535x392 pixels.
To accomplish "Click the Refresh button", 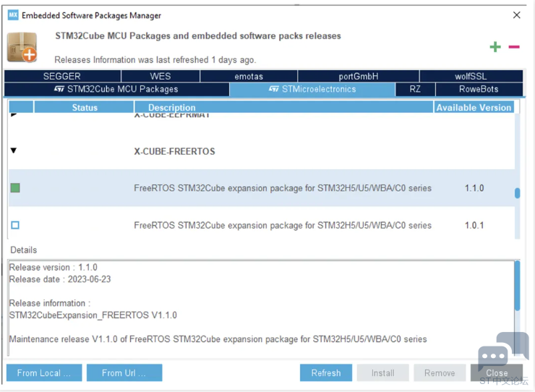I will click(326, 373).
